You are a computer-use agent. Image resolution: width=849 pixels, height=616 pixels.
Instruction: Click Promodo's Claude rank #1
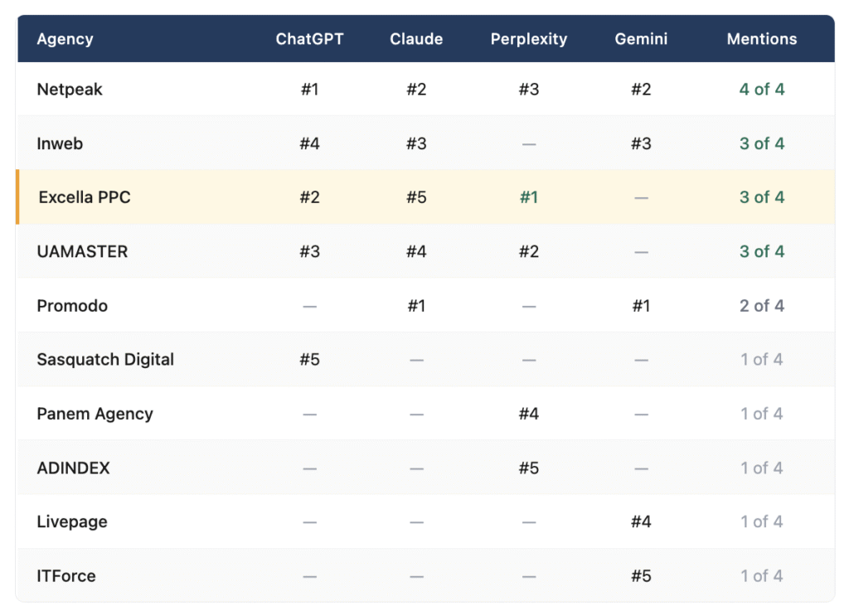pyautogui.click(x=416, y=306)
